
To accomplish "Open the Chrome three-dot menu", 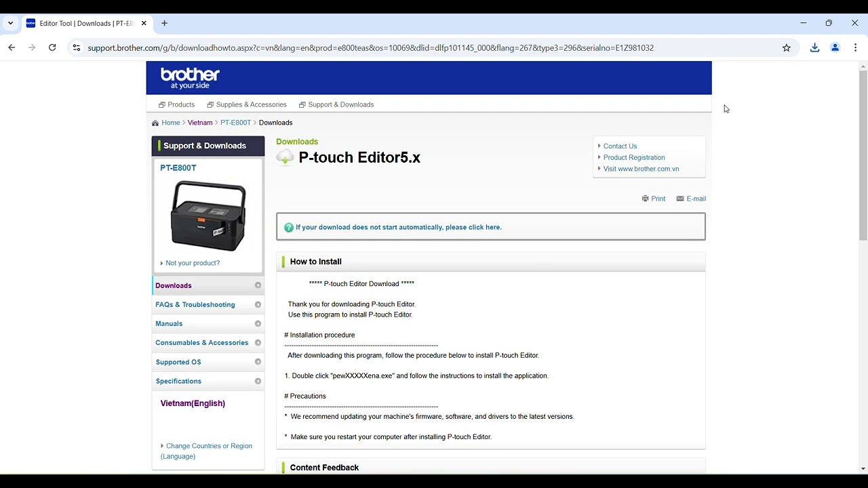I will (x=855, y=47).
